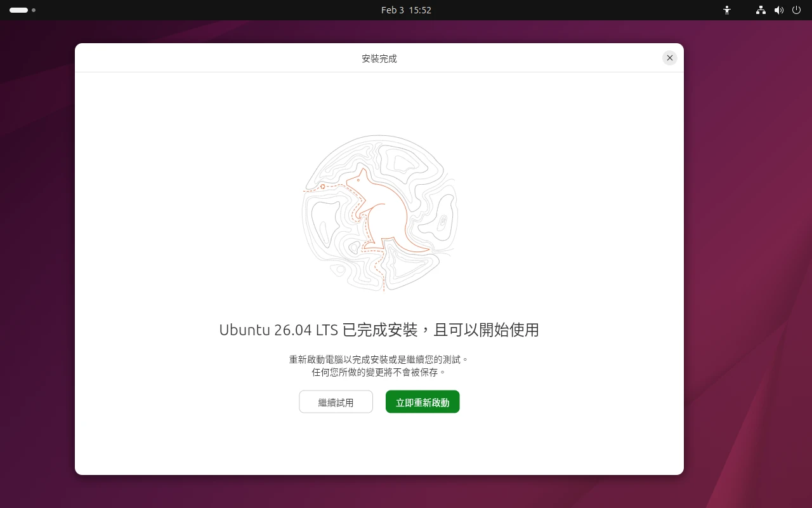Open the accessibility menu icon
The width and height of the screenshot is (812, 508).
(727, 10)
